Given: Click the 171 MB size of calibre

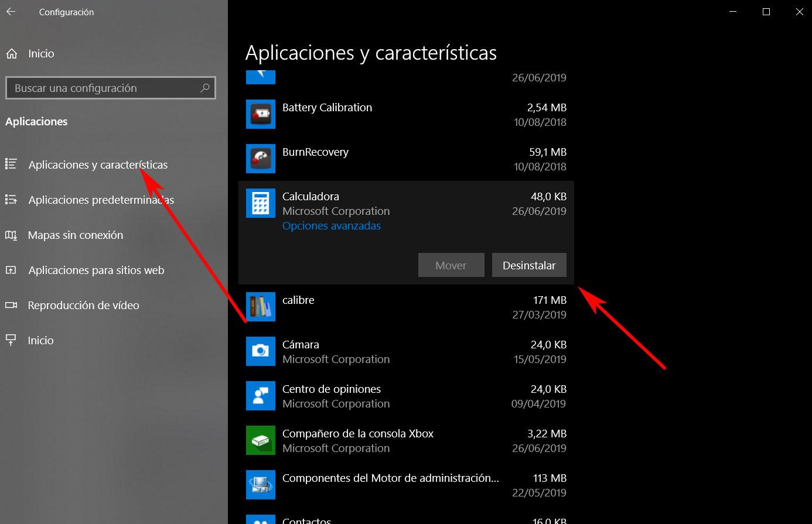Looking at the screenshot, I should (550, 300).
